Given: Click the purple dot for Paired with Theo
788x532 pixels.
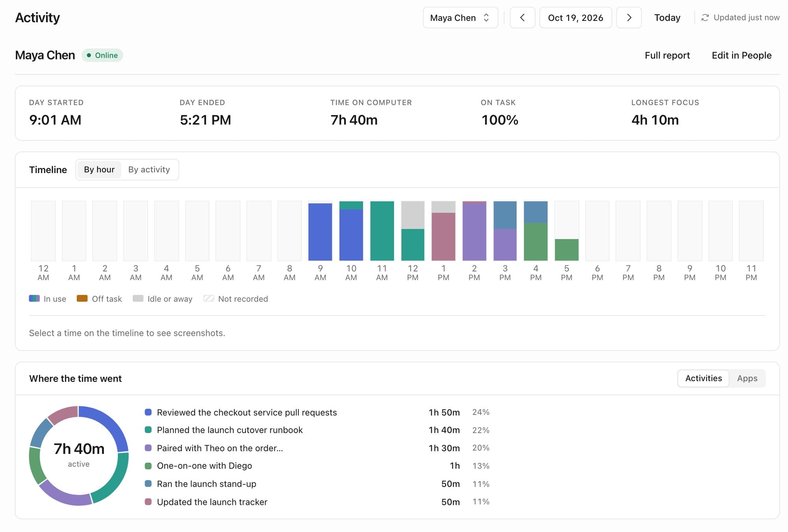Looking at the screenshot, I should click(148, 448).
